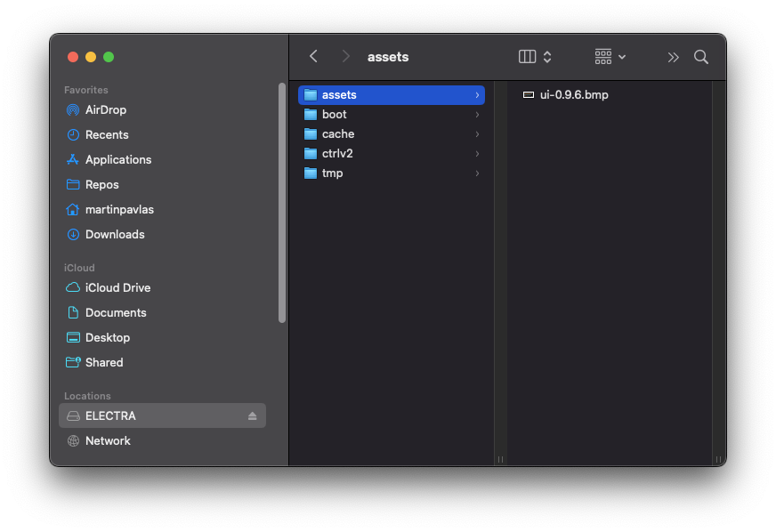The height and width of the screenshot is (532, 776).
Task: Click the AirDrop icon
Action: point(73,109)
